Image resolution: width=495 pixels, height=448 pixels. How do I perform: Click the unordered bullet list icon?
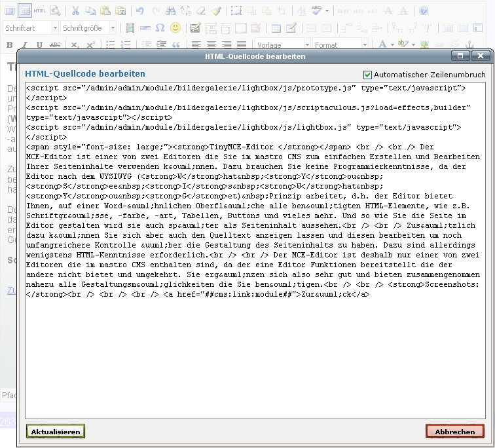click(110, 45)
